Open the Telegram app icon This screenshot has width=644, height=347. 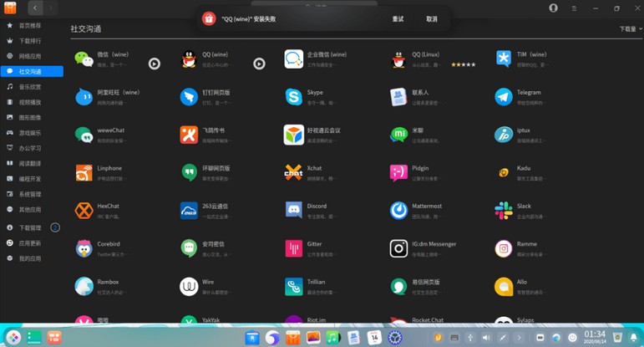coord(504,97)
